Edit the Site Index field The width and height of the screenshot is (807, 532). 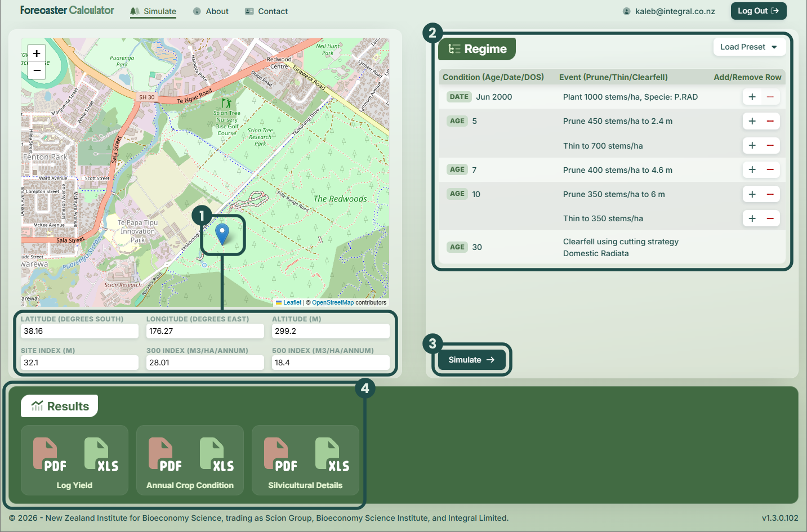pos(79,363)
